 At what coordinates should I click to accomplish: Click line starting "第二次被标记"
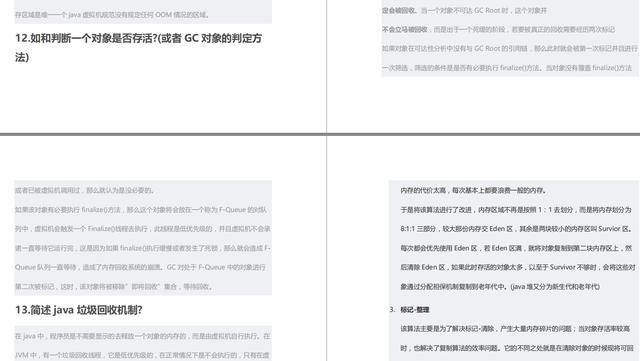115,287
